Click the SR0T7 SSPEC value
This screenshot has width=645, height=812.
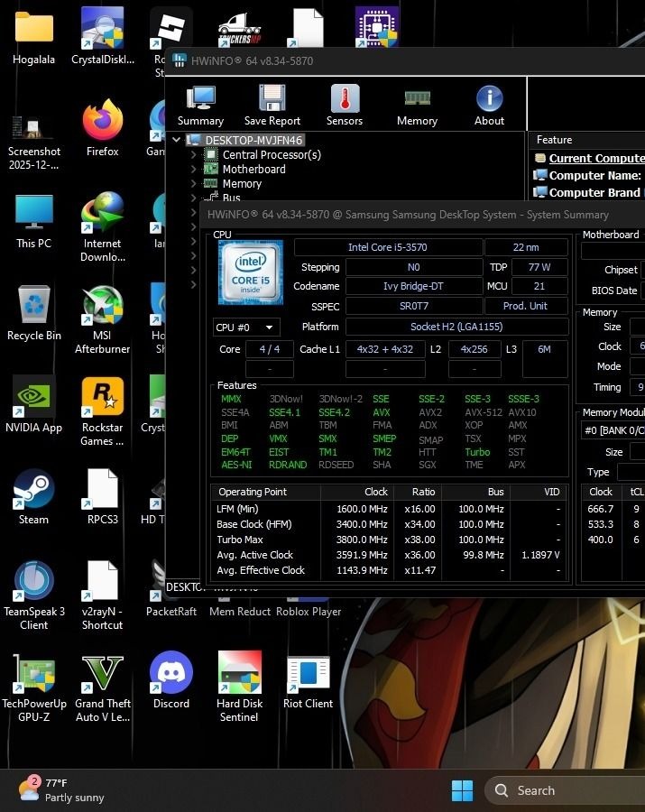tap(413, 306)
